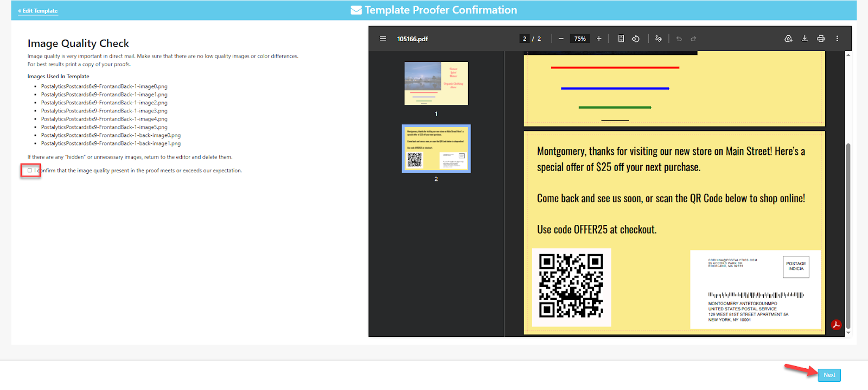Click FrontandBack-1-back-image1.png list entry

tap(111, 143)
